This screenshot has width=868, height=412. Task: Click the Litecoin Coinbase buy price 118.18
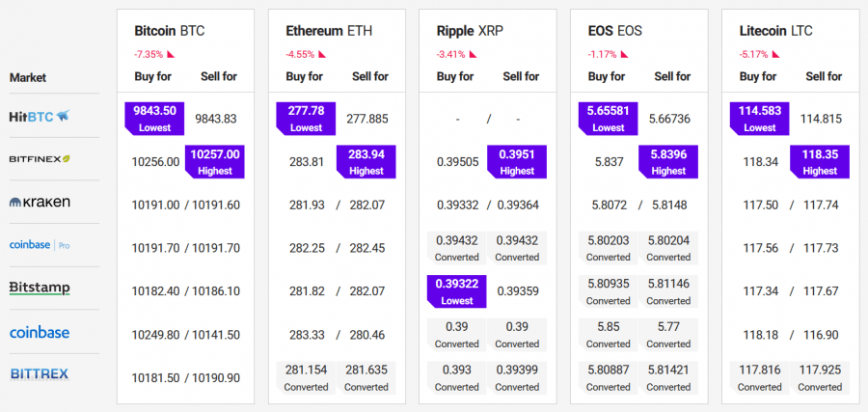pyautogui.click(x=760, y=335)
